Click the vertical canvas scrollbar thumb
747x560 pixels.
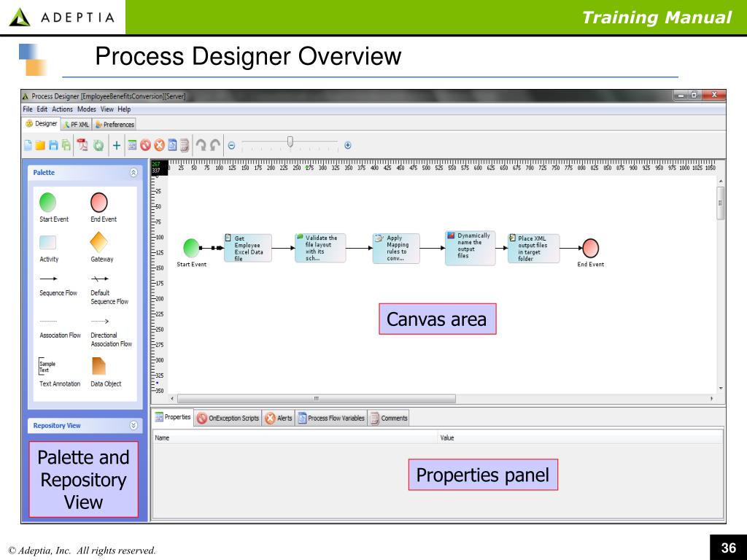[721, 203]
